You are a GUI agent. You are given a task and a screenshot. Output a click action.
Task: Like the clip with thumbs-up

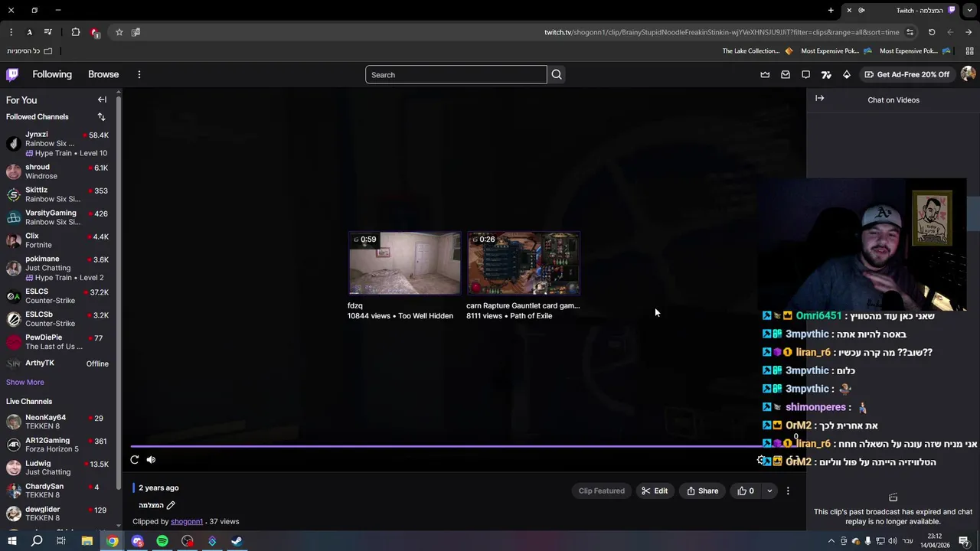pos(746,491)
